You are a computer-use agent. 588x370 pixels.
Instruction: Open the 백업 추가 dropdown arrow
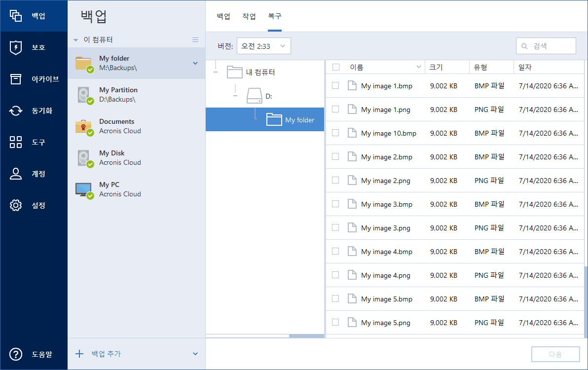coord(195,354)
